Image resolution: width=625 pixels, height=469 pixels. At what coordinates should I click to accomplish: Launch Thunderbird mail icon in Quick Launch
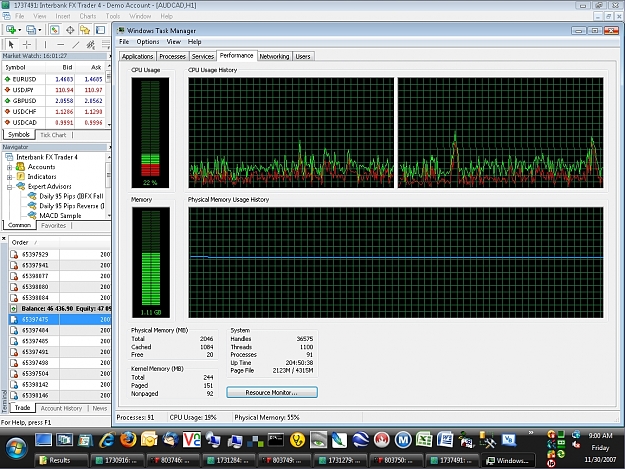tap(171, 440)
